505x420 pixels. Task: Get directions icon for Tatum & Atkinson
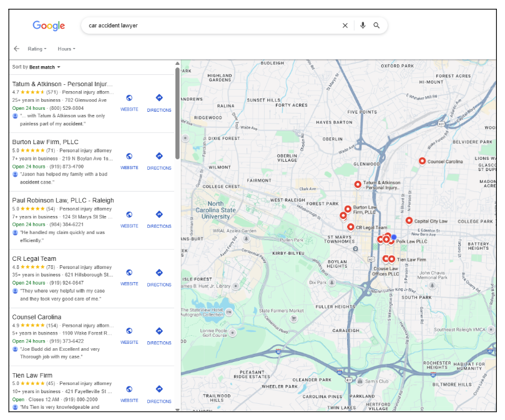159,97
